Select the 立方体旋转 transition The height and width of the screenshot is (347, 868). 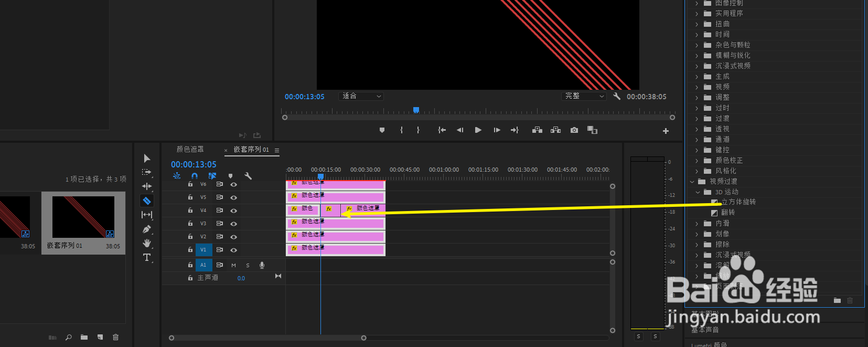(x=738, y=202)
